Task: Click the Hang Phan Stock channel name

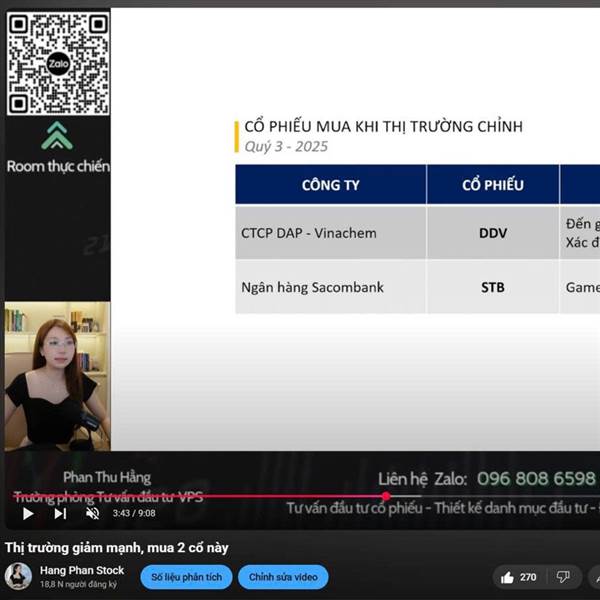Action: pyautogui.click(x=82, y=570)
